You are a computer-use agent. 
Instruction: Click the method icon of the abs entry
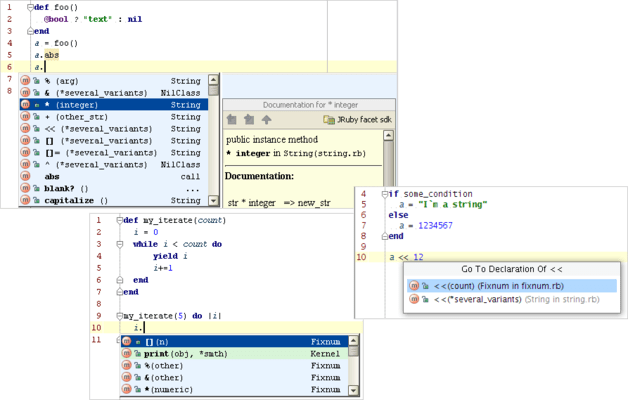pos(25,176)
